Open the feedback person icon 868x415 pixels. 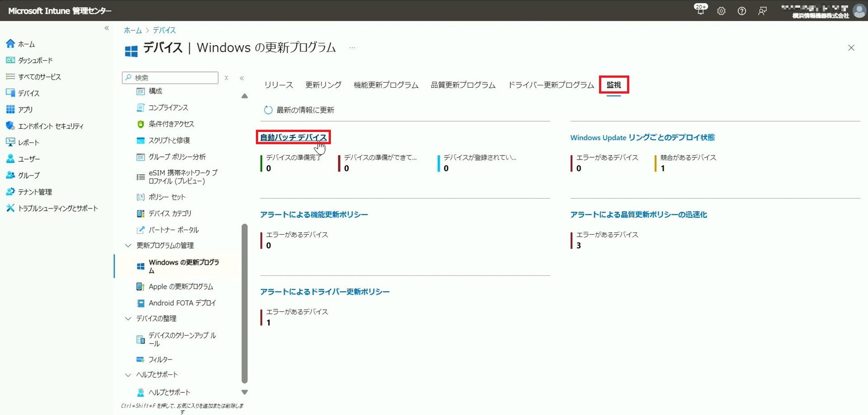[x=762, y=11]
